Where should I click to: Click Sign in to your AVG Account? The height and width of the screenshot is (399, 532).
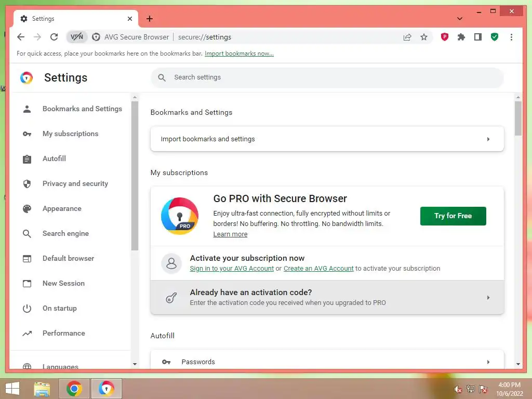pos(232,269)
